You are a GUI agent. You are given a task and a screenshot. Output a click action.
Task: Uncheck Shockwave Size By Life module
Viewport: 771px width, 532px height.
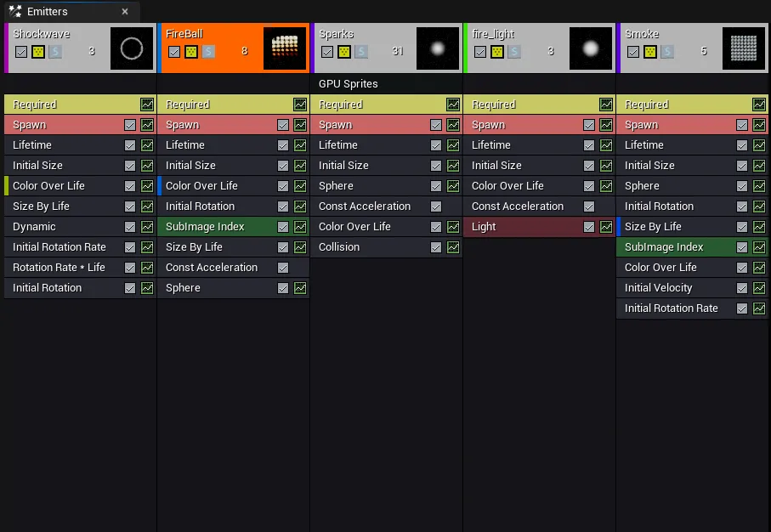(130, 207)
